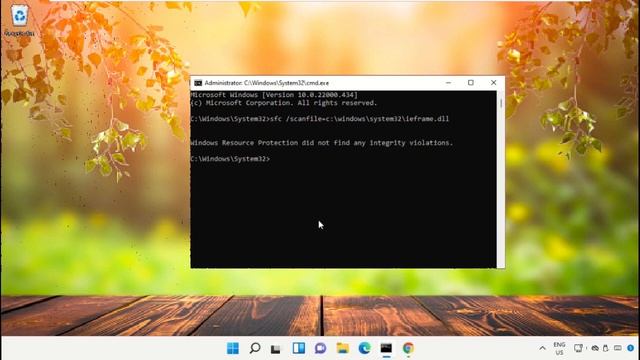The image size is (640, 360).
Task: Click 'Windows Resource Protection did not find' line
Action: pyautogui.click(x=322, y=143)
